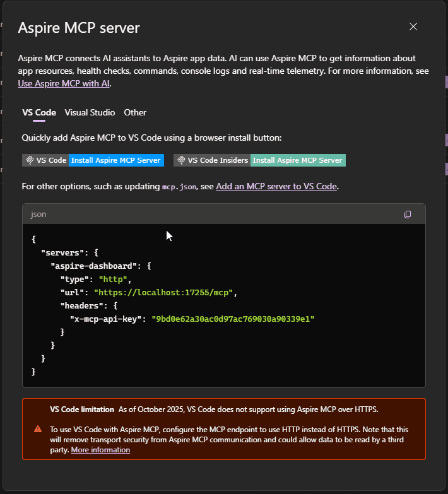Open the Use Aspire MCP with AI link
Screen dimensions: 448x494
(64, 83)
